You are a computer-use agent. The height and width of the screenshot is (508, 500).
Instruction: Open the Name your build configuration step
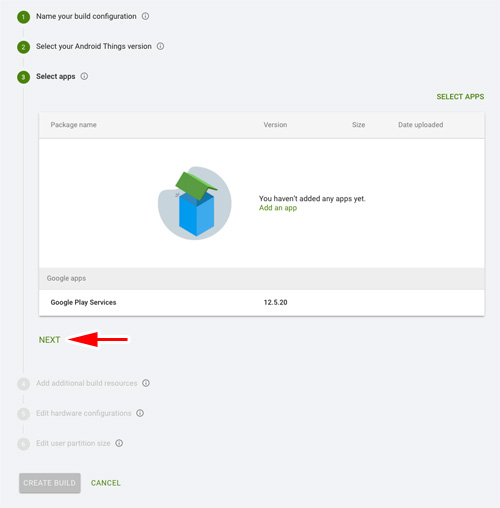point(86,16)
